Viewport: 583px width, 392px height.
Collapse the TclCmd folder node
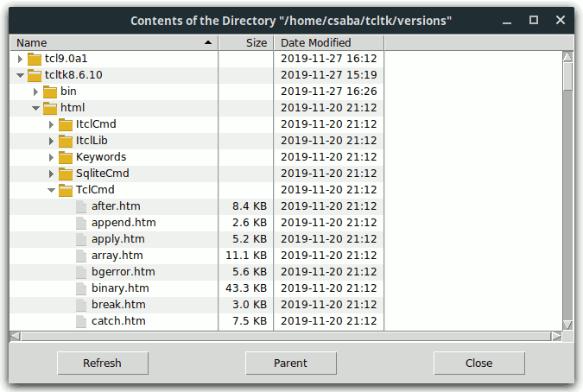pos(51,190)
